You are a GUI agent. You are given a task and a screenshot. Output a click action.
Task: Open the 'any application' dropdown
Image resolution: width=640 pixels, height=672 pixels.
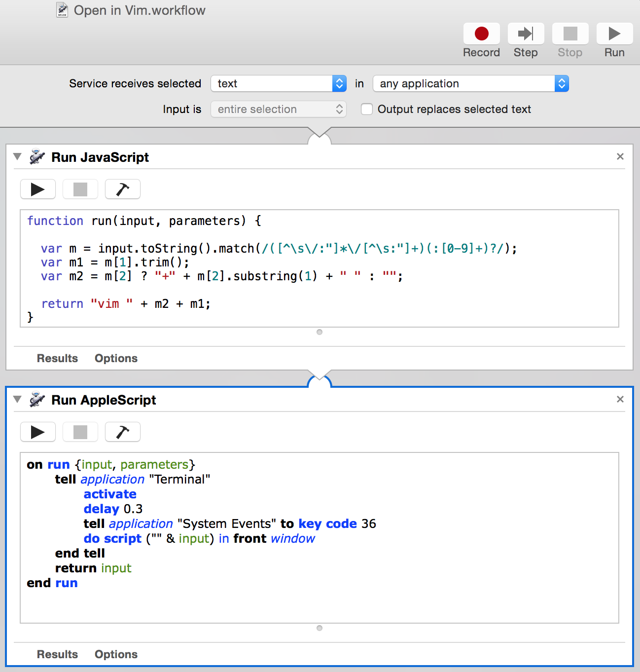pyautogui.click(x=470, y=84)
